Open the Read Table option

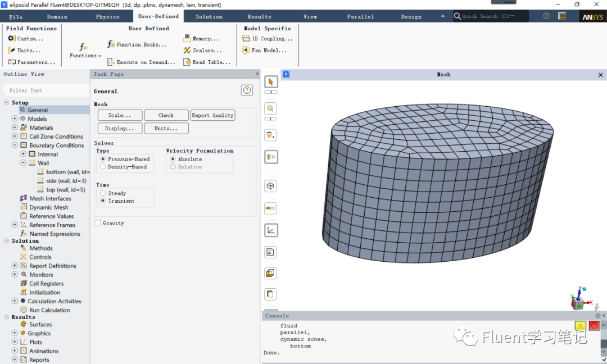tap(207, 62)
